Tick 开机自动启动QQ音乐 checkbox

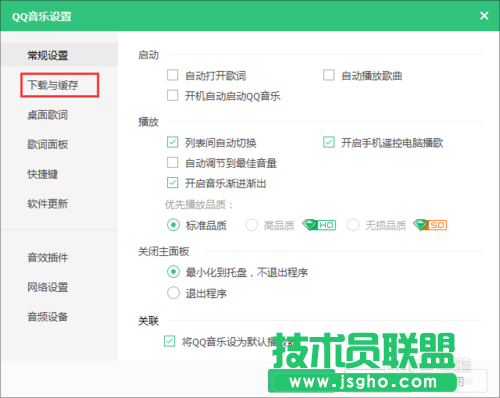coord(172,96)
